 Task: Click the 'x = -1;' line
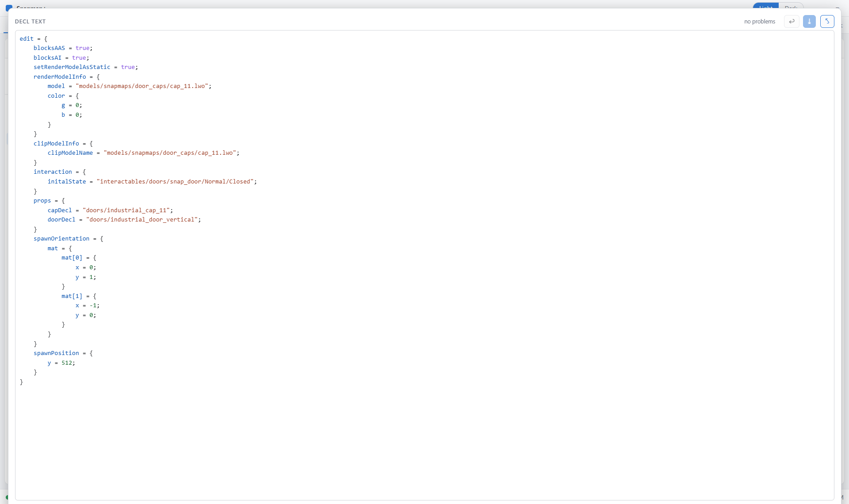coord(87,305)
